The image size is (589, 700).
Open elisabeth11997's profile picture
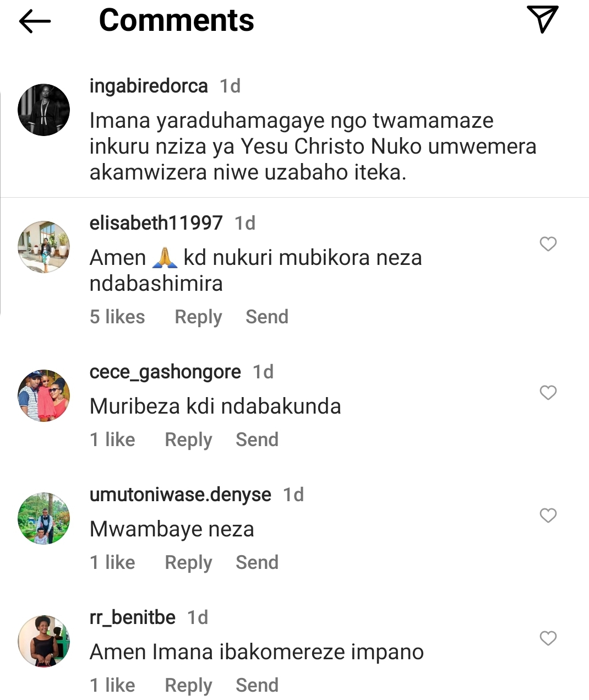[44, 247]
